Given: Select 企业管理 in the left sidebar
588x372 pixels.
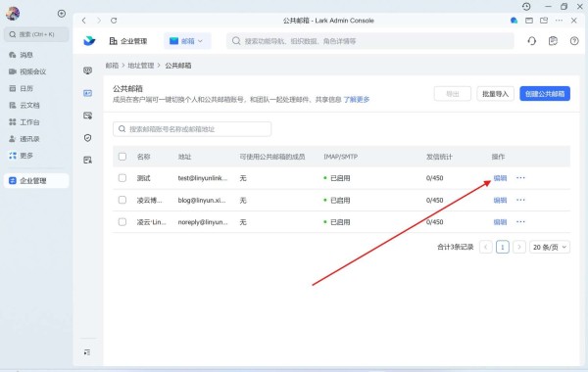Looking at the screenshot, I should pyautogui.click(x=36, y=180).
